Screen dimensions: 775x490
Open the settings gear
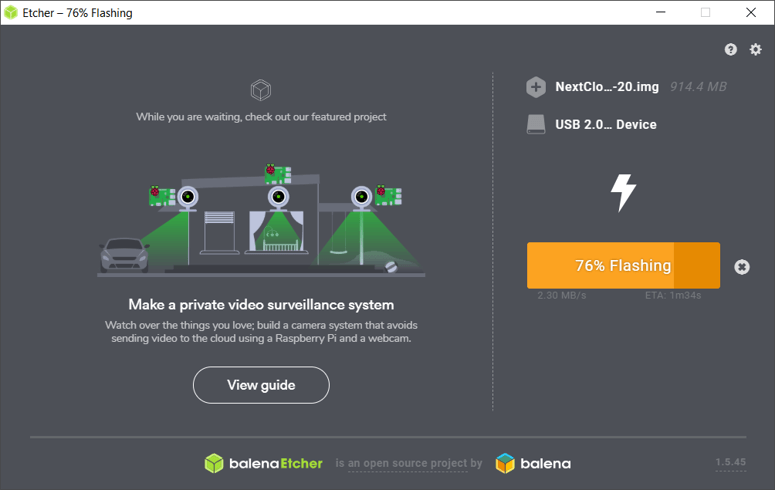pos(756,49)
